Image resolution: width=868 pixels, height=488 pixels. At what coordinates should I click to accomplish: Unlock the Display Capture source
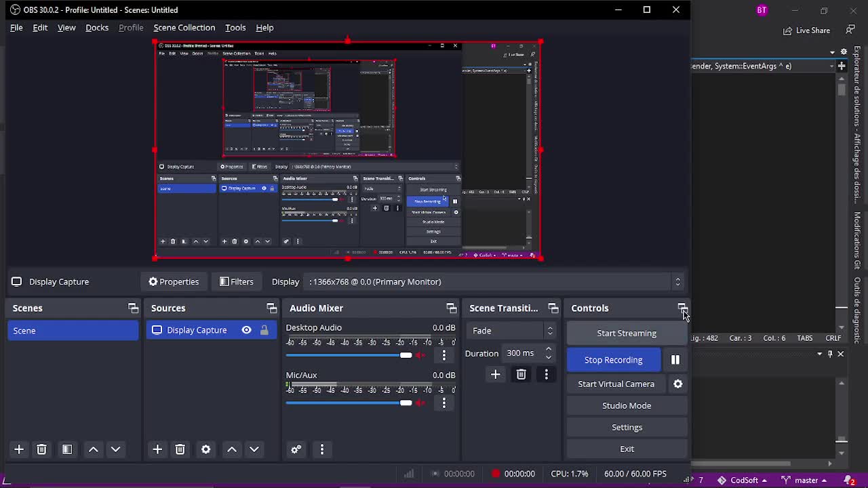pyautogui.click(x=264, y=330)
